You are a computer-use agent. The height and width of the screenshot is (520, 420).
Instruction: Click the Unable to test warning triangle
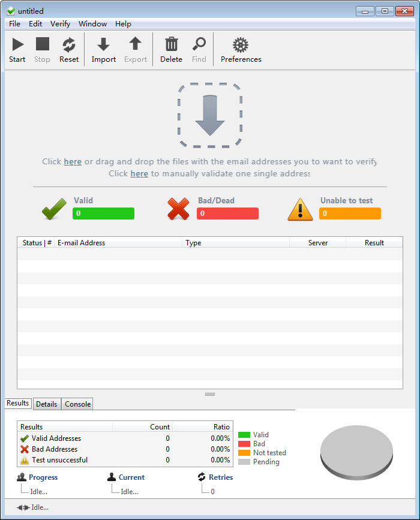coord(300,209)
